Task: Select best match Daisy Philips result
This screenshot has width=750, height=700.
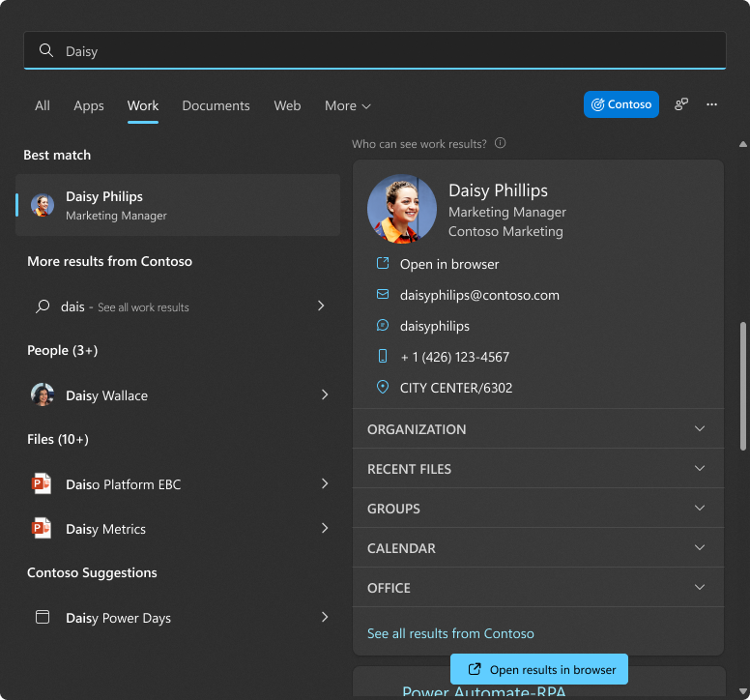Action: click(x=178, y=205)
